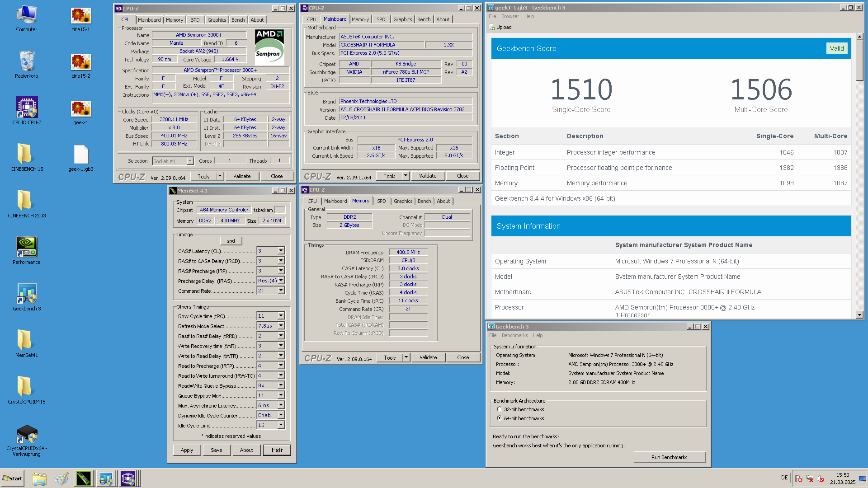
Task: Click the Floating Point row in Geekbench
Action: coord(671,168)
